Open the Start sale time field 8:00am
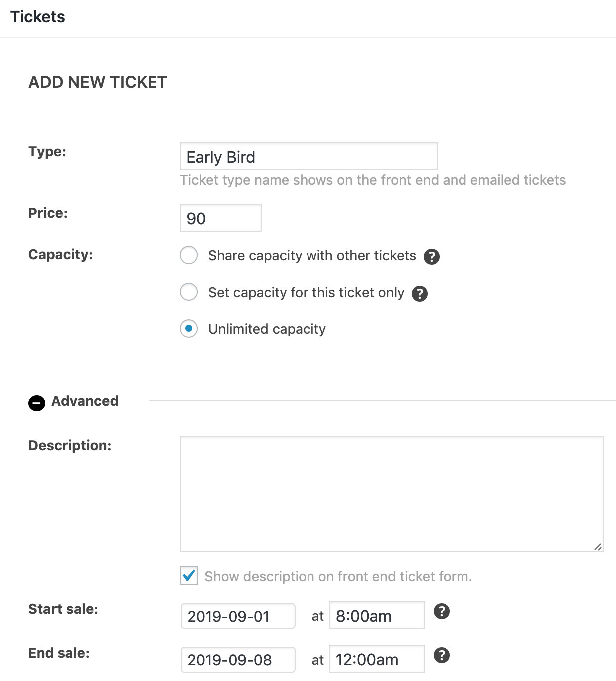This screenshot has width=616, height=681. pos(377,615)
